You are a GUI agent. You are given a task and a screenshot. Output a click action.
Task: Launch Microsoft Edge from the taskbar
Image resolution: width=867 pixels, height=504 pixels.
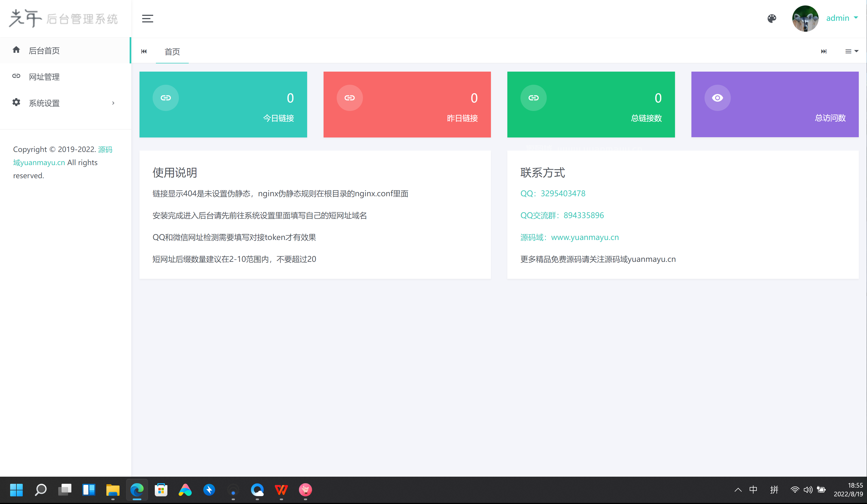[x=137, y=490]
